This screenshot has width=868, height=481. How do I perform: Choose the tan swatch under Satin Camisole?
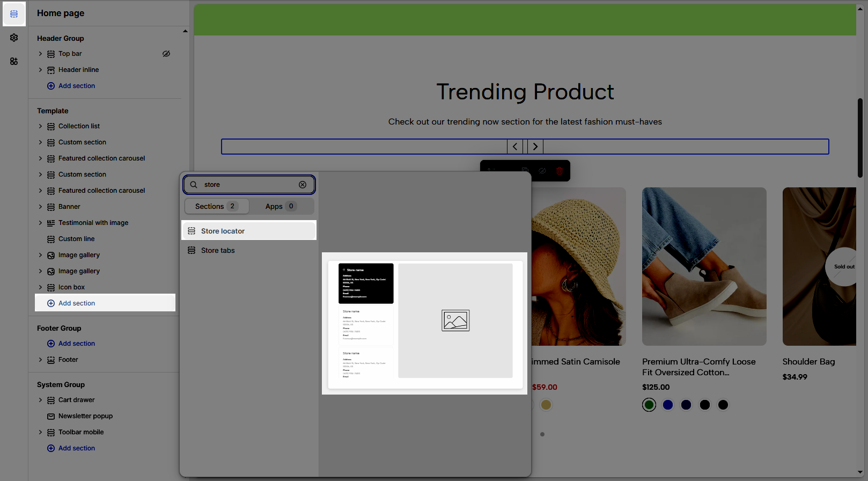[546, 405]
